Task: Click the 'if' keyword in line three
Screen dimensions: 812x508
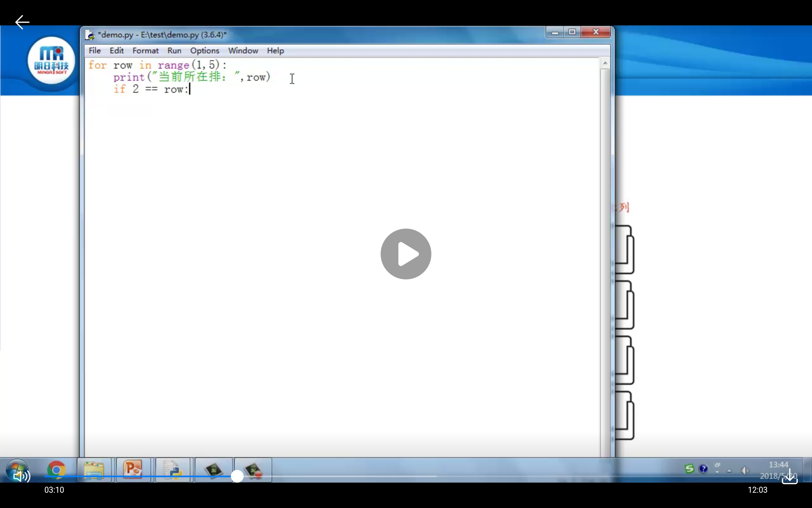Action: pos(120,89)
